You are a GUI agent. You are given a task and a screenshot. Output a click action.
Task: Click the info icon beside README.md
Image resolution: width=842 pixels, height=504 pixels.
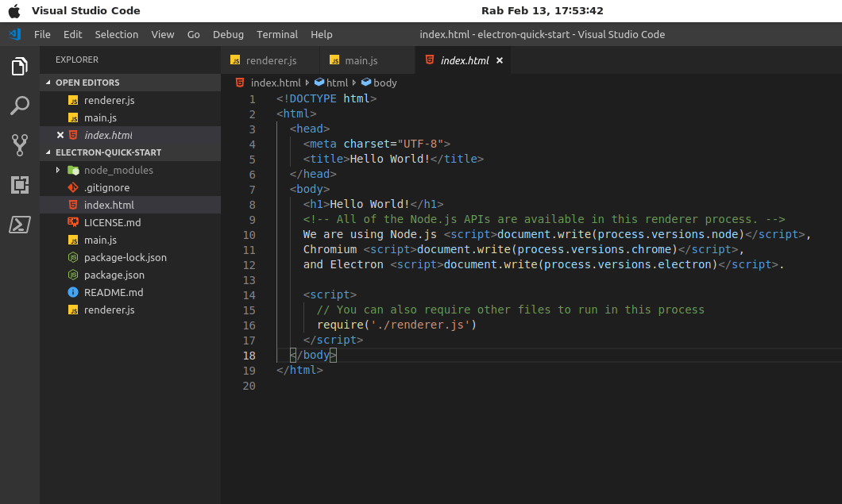click(x=73, y=292)
